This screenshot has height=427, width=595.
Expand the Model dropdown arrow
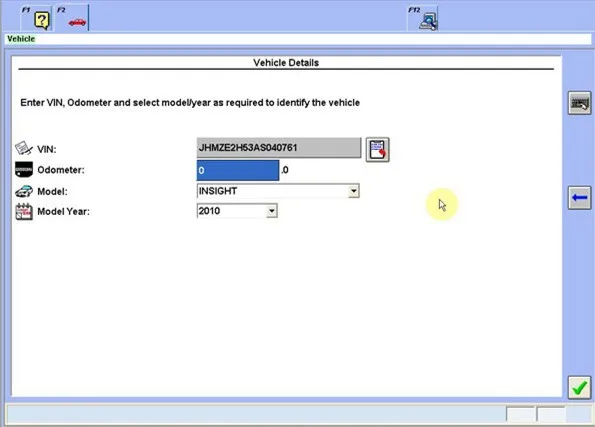pyautogui.click(x=354, y=191)
